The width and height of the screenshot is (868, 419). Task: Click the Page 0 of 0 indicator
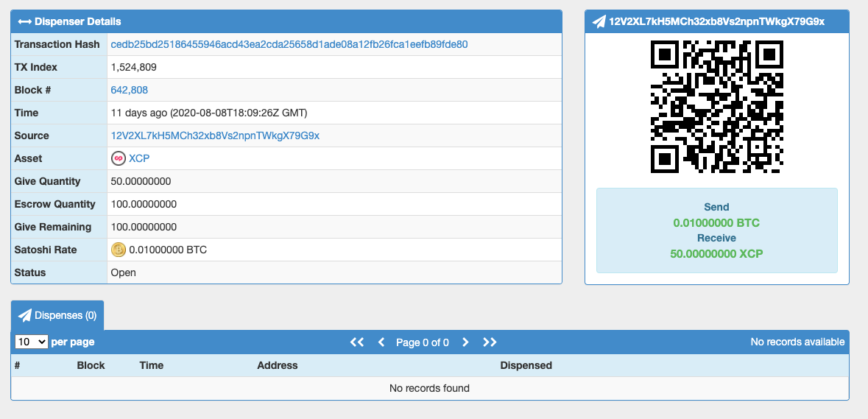pyautogui.click(x=423, y=342)
